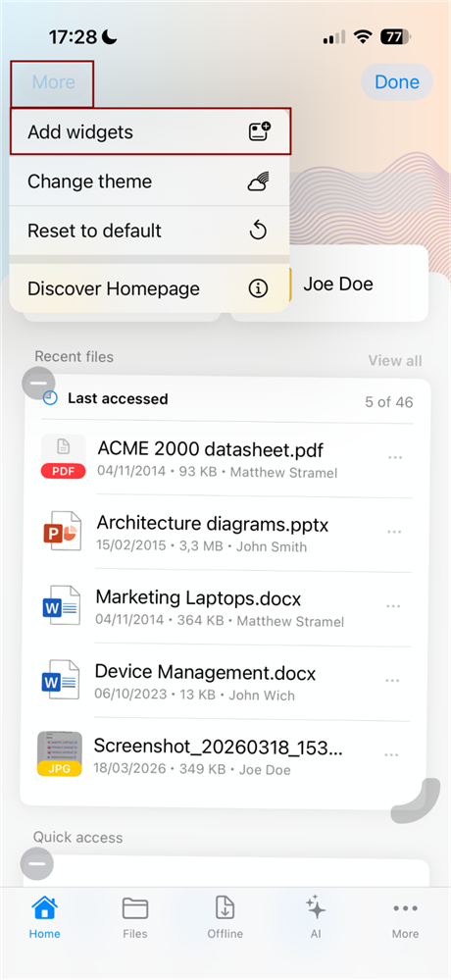Screen dimensions: 451x980
Task: Open options for ACME 2000 datasheet.pdf
Action: [x=395, y=457]
